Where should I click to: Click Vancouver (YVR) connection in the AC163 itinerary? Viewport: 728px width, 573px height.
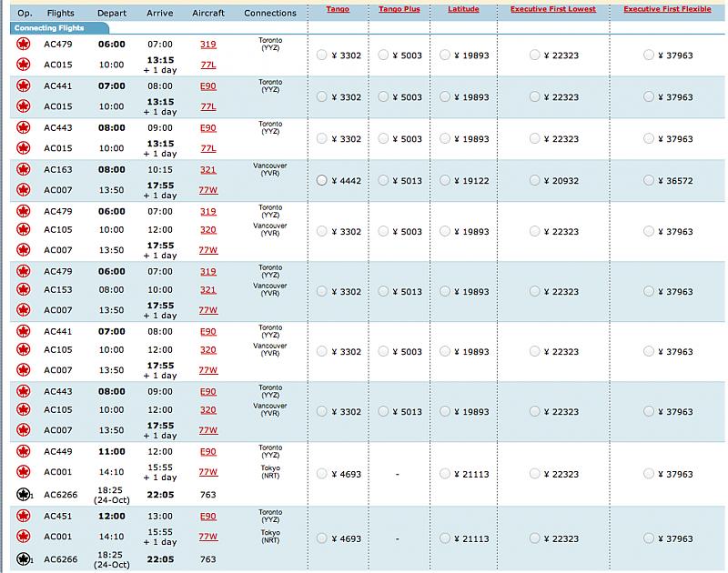pos(270,169)
